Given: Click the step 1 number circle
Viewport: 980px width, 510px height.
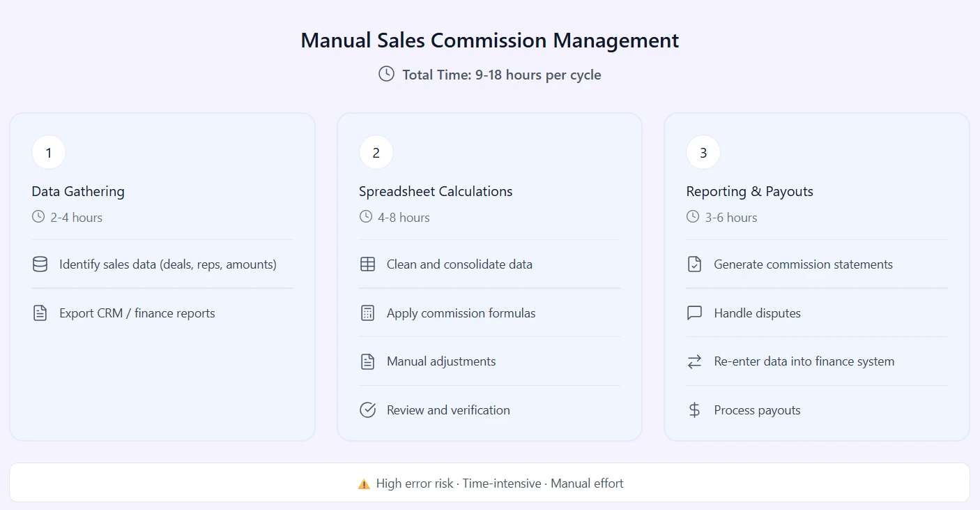Looking at the screenshot, I should click(x=49, y=153).
